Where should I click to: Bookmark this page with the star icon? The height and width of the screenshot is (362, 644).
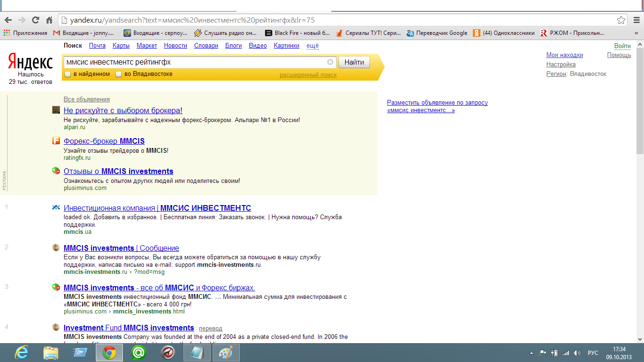click(x=621, y=20)
